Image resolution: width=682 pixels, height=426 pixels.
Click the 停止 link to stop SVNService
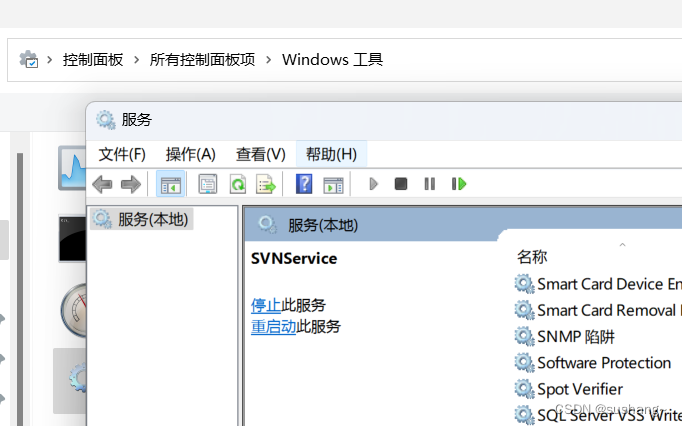266,305
